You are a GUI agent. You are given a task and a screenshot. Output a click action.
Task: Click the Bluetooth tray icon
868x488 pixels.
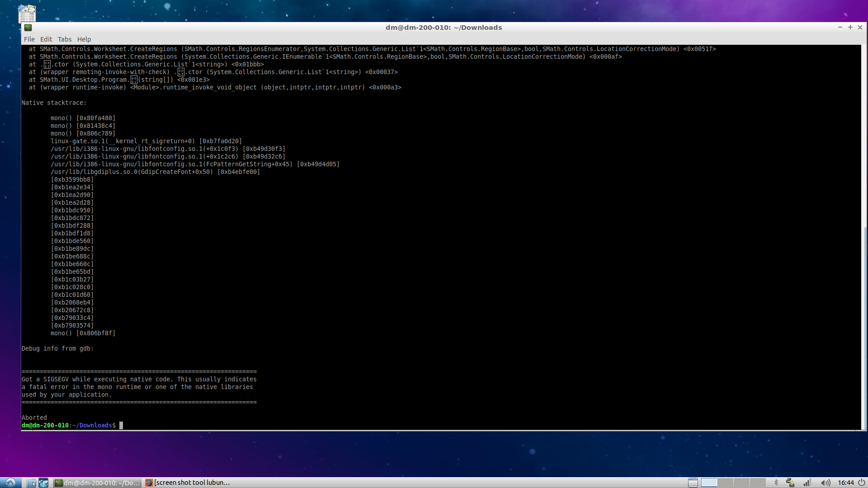(776, 483)
